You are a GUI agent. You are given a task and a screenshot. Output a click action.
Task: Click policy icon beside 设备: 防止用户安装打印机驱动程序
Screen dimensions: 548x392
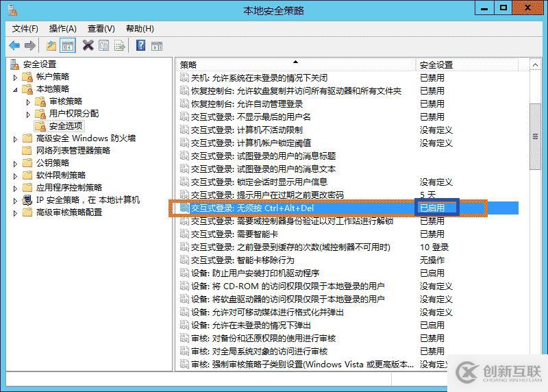[184, 273]
